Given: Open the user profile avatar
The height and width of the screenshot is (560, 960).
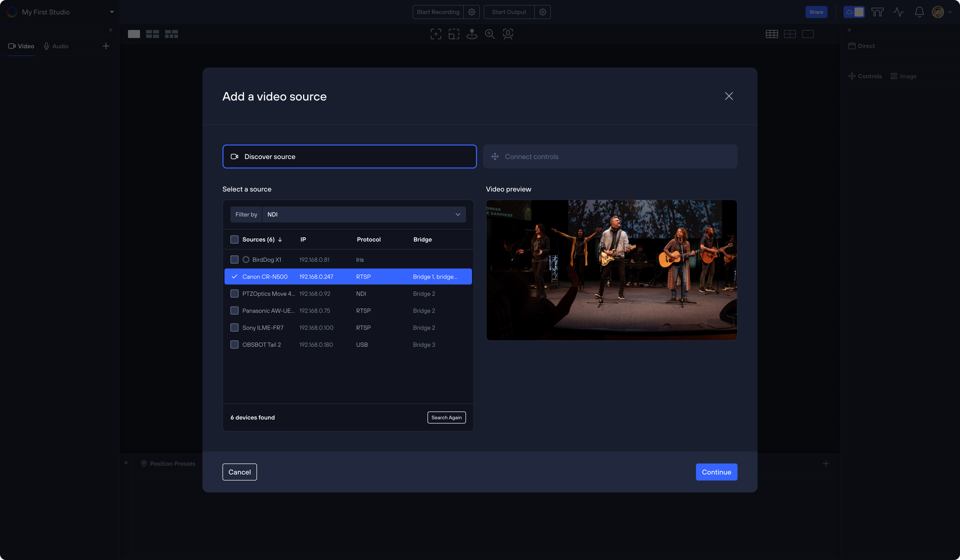Looking at the screenshot, I should (937, 12).
